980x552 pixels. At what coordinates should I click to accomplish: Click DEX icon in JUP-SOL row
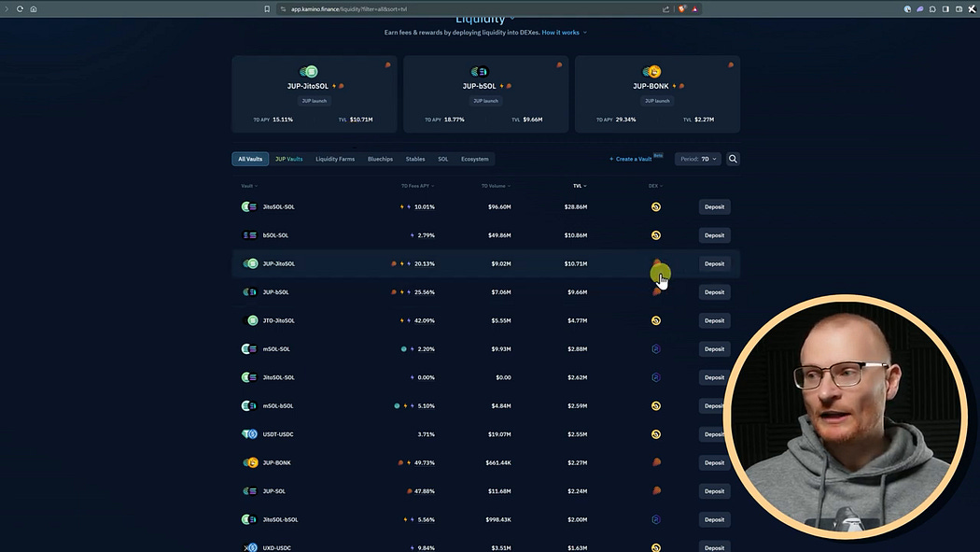coord(656,490)
